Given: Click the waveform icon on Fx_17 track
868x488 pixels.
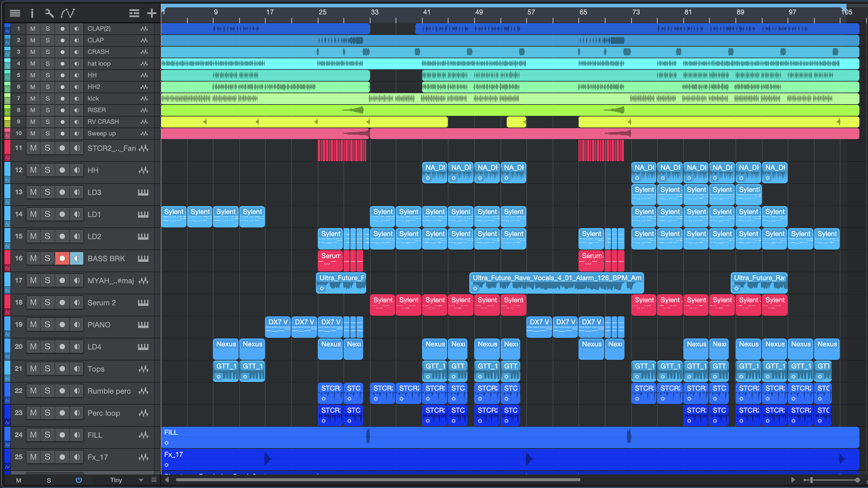Looking at the screenshot, I should [144, 457].
